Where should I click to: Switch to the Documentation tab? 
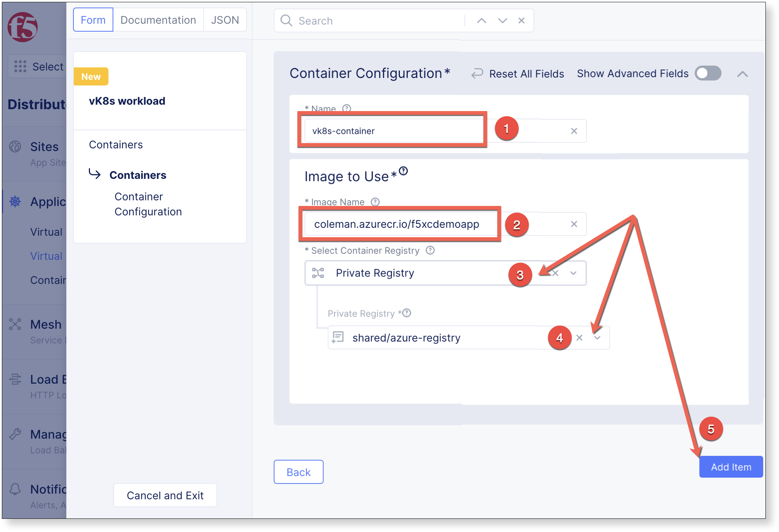(x=158, y=20)
